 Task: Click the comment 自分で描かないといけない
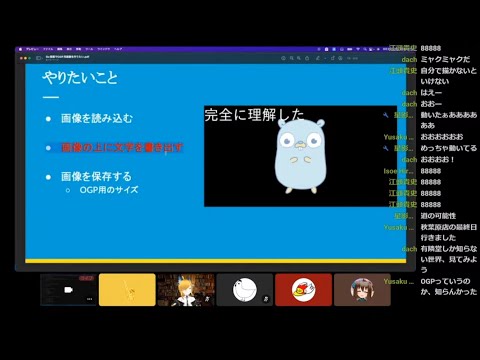(448, 76)
